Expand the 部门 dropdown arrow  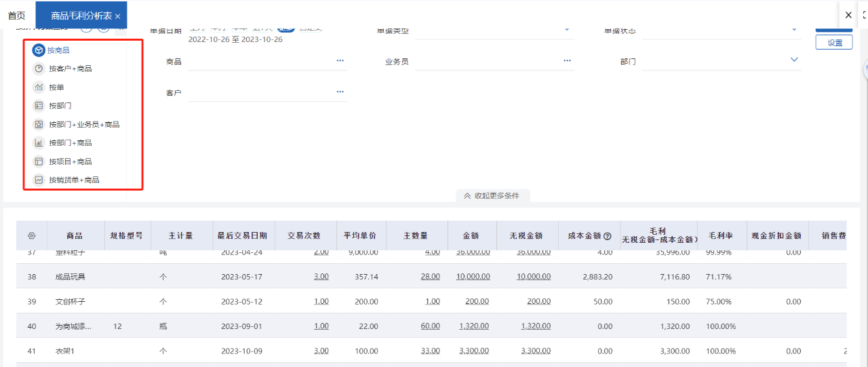[794, 60]
